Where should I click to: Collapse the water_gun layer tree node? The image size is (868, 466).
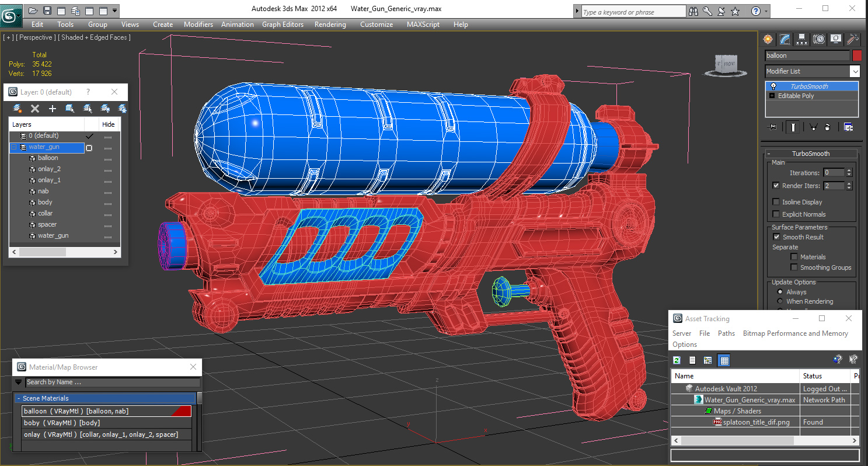13,147
